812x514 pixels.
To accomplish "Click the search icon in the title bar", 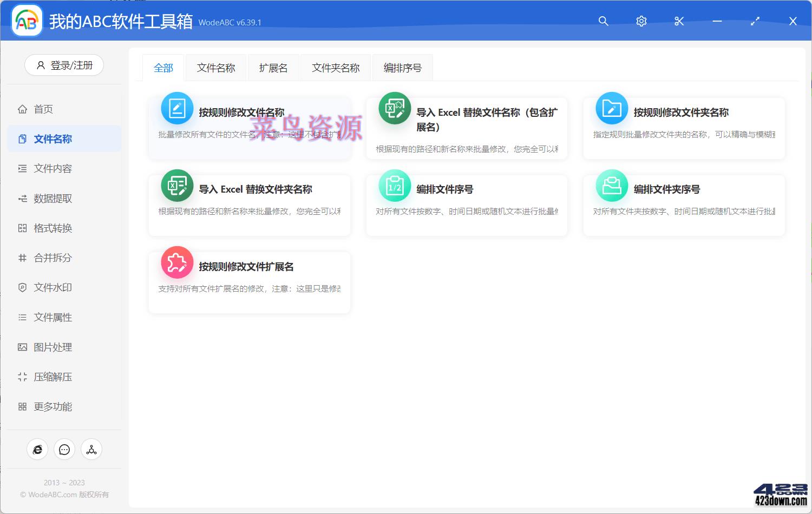I will (603, 21).
